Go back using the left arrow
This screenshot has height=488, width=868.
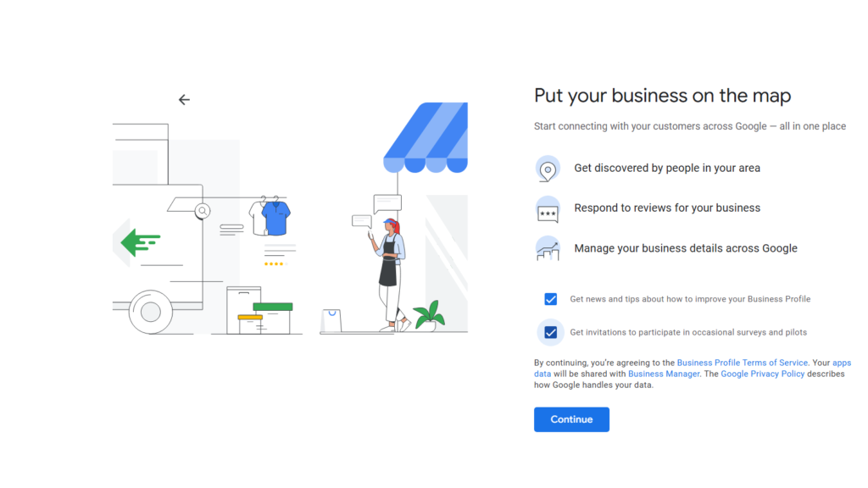click(x=184, y=100)
